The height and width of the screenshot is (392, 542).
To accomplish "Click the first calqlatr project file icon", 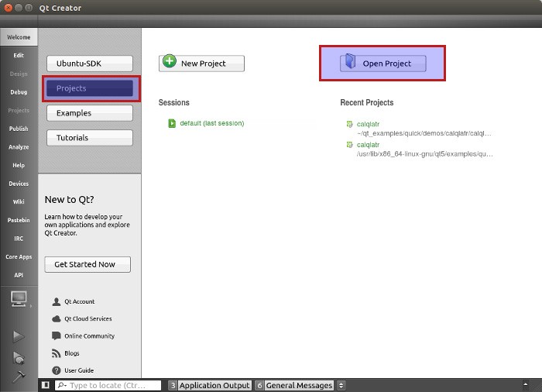I will tap(349, 124).
